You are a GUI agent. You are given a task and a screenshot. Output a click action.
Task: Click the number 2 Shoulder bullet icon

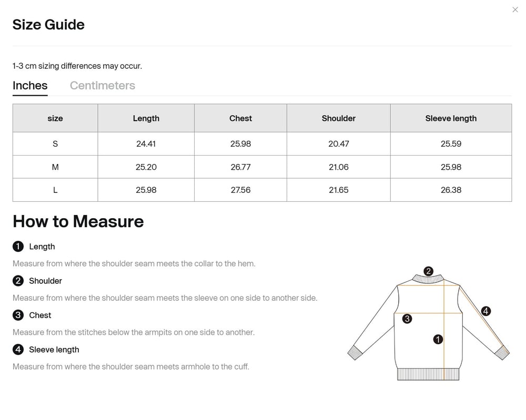[x=18, y=281]
